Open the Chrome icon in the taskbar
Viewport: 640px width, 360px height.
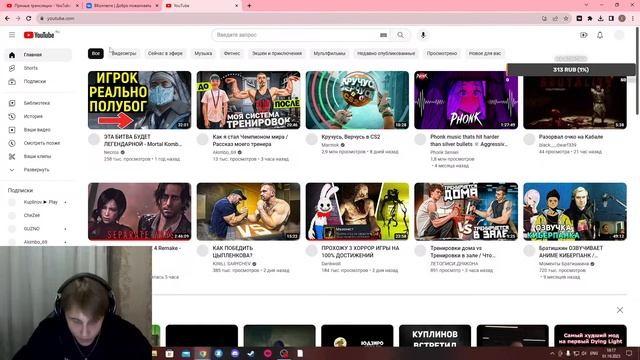pos(202,353)
